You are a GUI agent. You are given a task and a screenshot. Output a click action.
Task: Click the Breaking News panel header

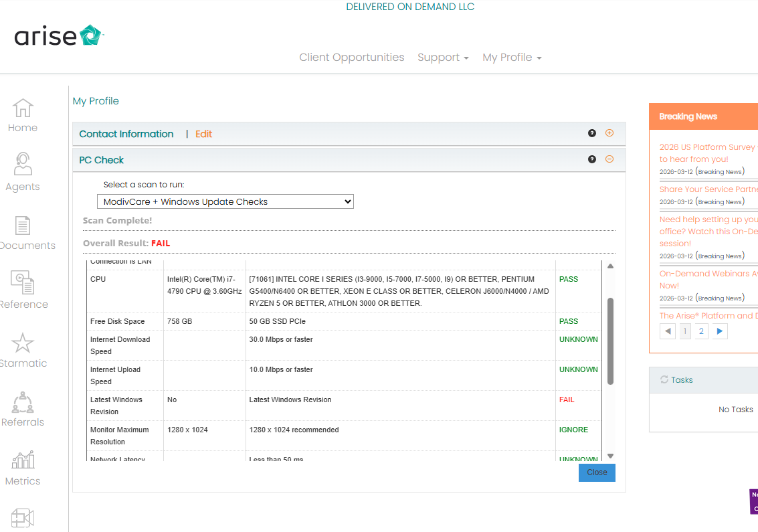[703, 116]
